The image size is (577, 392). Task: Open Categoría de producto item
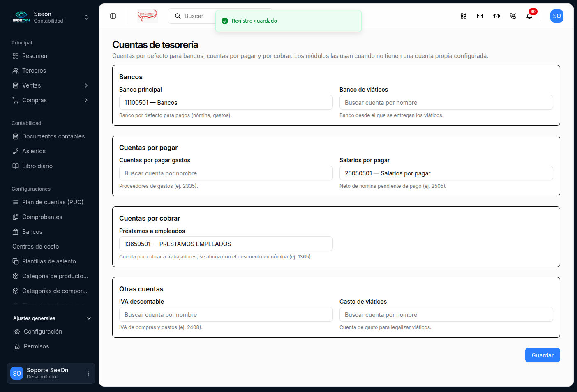tap(51, 276)
